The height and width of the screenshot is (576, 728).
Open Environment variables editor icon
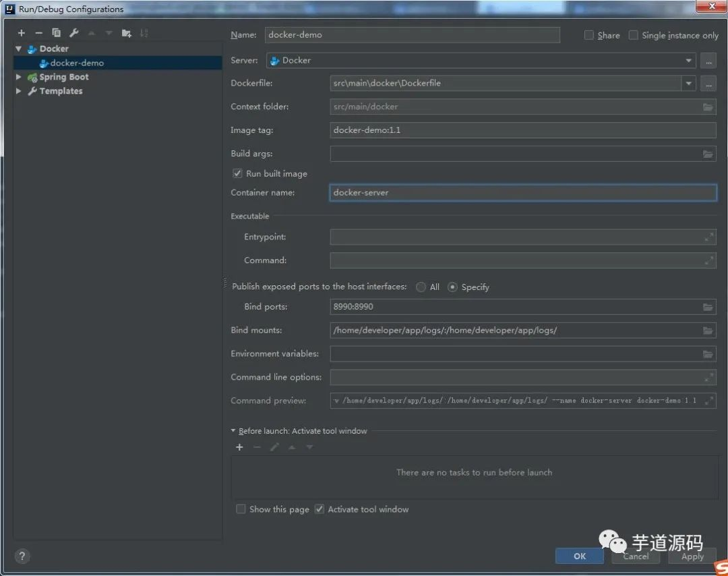(708, 354)
